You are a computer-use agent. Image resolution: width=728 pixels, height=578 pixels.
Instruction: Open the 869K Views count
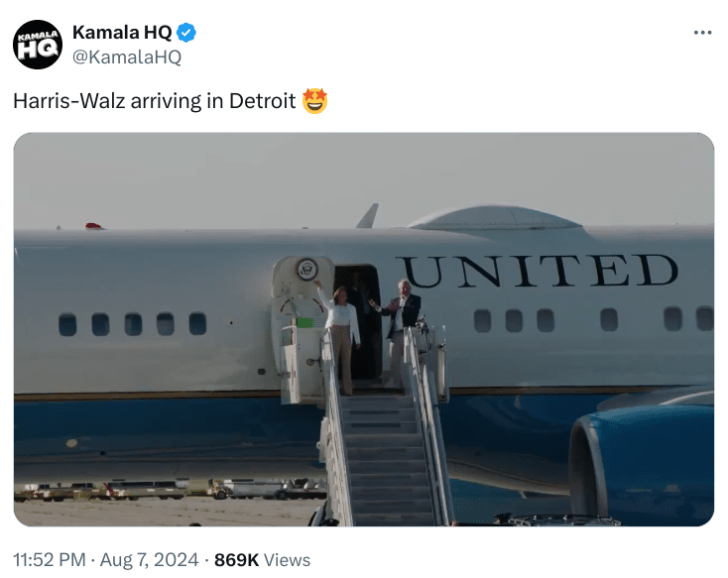coord(236,560)
